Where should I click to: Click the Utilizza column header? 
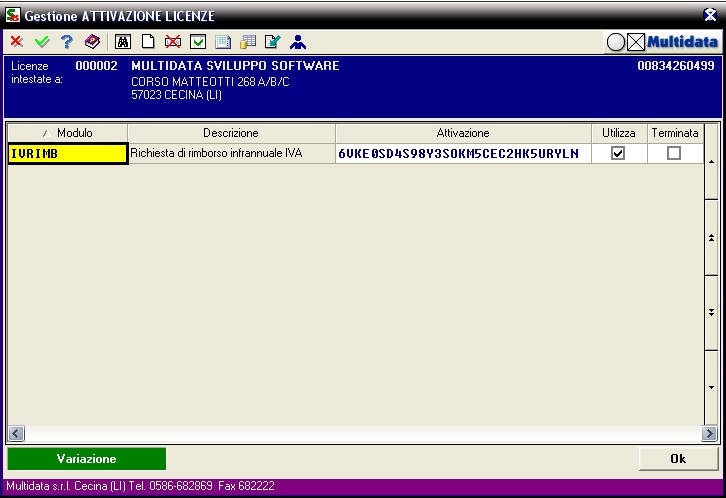coord(619,133)
